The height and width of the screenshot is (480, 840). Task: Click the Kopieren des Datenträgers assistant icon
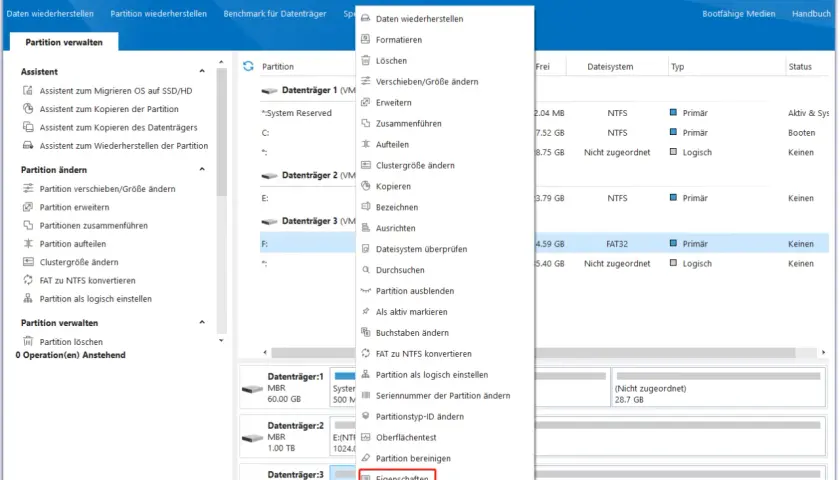[28, 127]
